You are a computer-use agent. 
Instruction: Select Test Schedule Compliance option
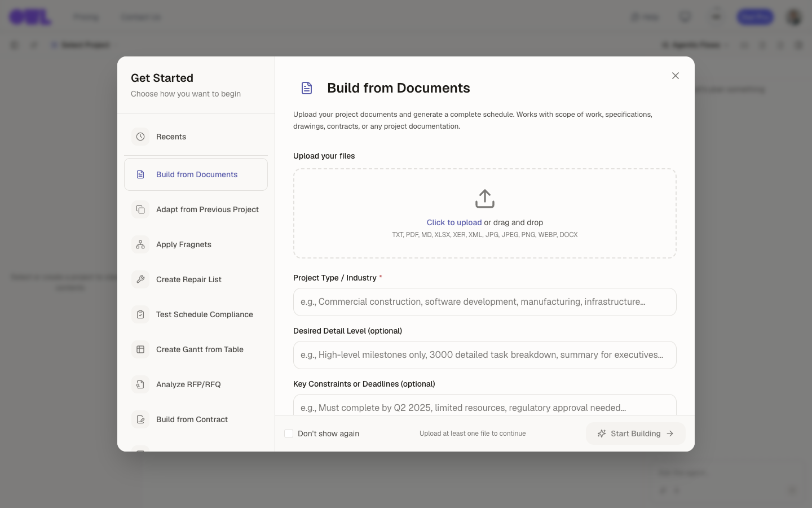[196, 314]
